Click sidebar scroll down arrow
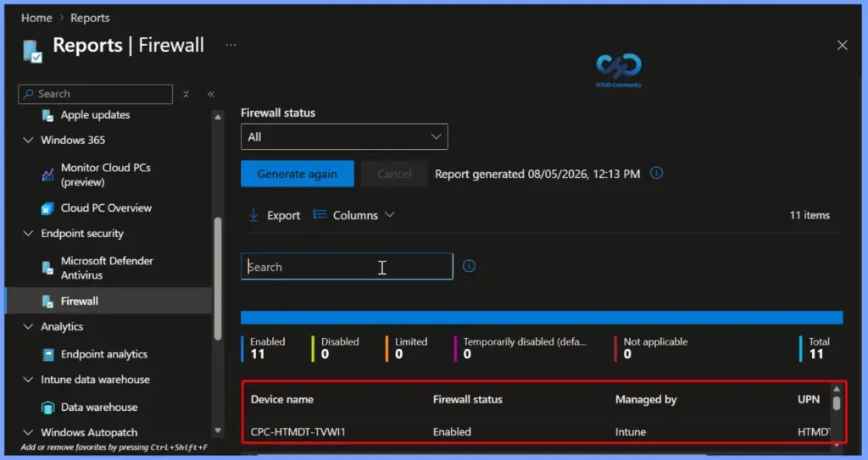The width and height of the screenshot is (868, 460). (x=218, y=430)
